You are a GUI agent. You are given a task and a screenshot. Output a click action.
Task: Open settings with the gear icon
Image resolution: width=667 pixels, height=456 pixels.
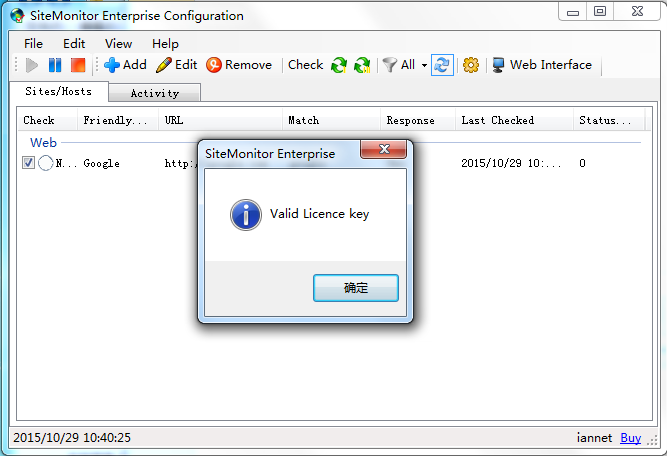pyautogui.click(x=471, y=65)
